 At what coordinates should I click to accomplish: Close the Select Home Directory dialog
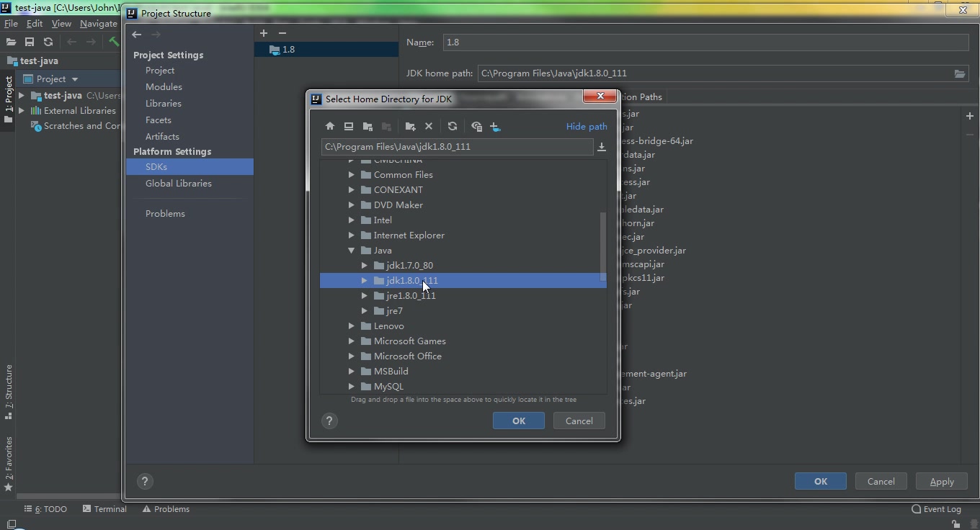[x=600, y=96]
